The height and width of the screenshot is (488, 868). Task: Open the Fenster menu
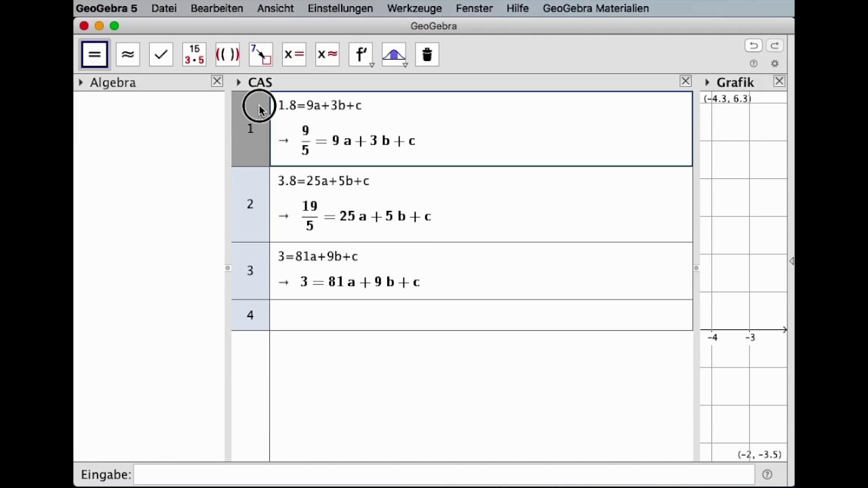(474, 8)
